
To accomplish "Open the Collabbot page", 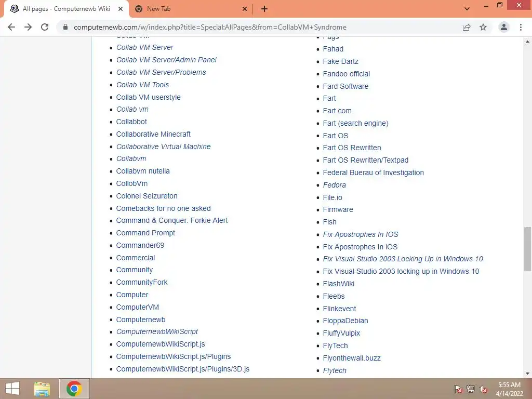I will pos(131,122).
